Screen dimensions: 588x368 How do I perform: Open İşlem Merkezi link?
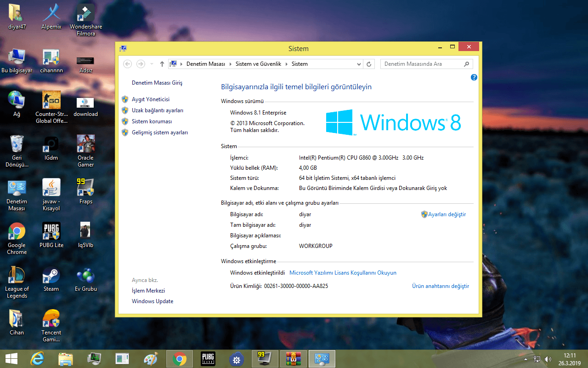point(148,291)
